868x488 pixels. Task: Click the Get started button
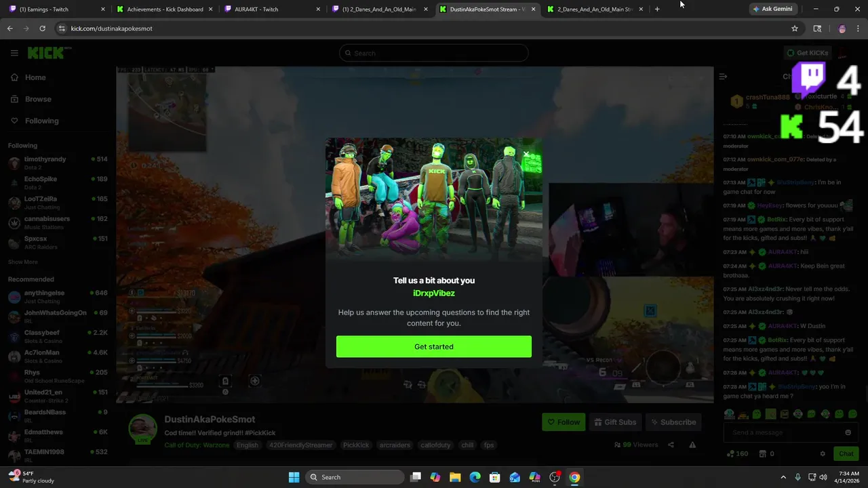tap(434, 346)
